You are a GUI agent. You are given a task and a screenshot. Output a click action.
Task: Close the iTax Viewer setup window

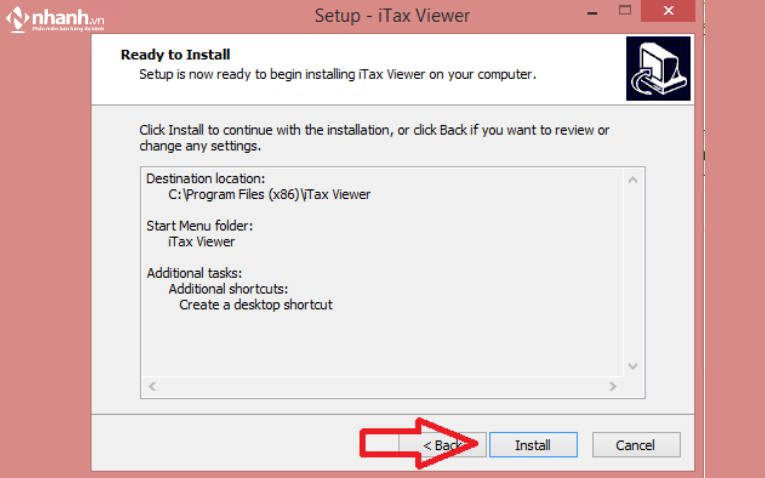668,11
